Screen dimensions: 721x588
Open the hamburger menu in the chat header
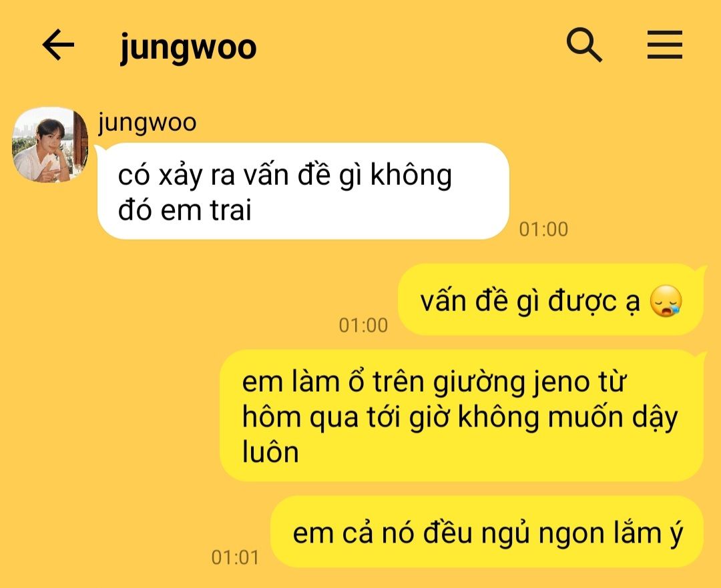pos(665,45)
